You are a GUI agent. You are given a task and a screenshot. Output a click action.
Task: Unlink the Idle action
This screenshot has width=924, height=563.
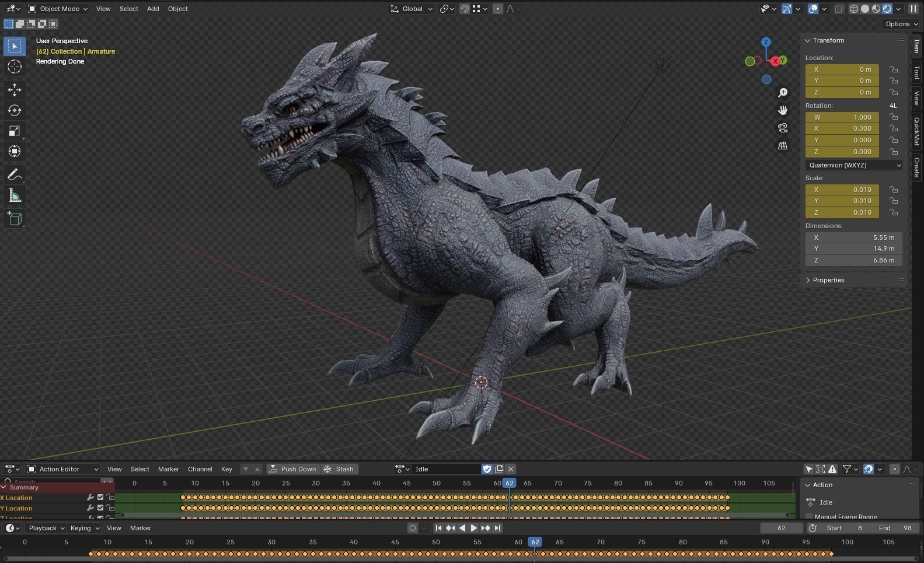[511, 469]
